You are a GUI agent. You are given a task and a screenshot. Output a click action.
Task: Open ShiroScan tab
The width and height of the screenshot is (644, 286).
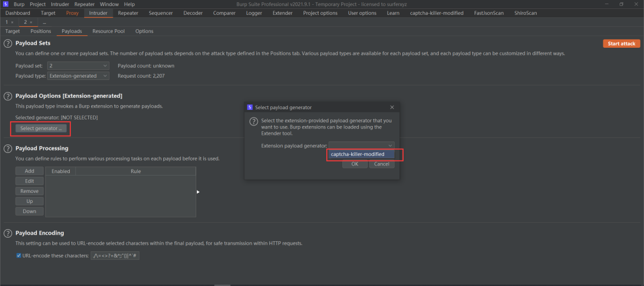[525, 13]
